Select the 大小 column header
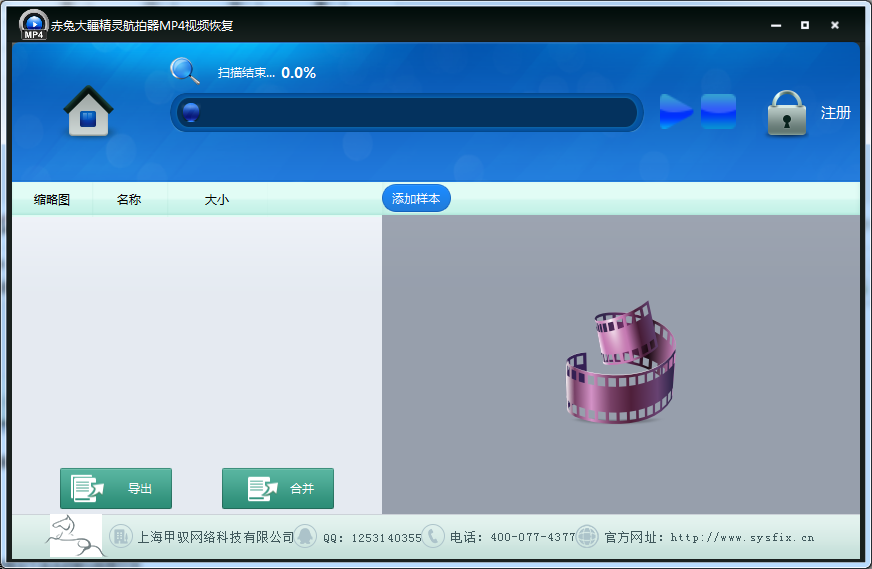872x569 pixels. tap(217, 199)
